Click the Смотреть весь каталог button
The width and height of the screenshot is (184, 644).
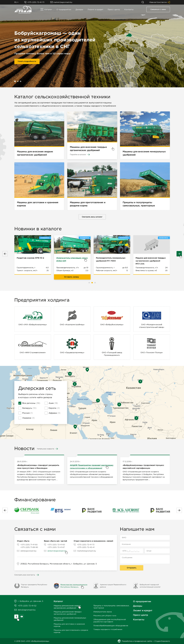92,217
